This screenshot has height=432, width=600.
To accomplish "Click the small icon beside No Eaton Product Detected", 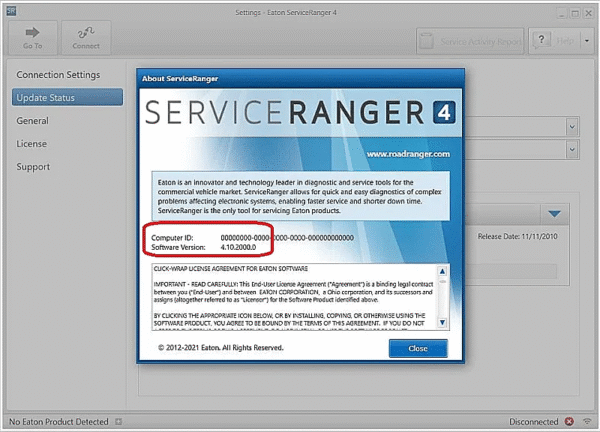I will pyautogui.click(x=119, y=422).
